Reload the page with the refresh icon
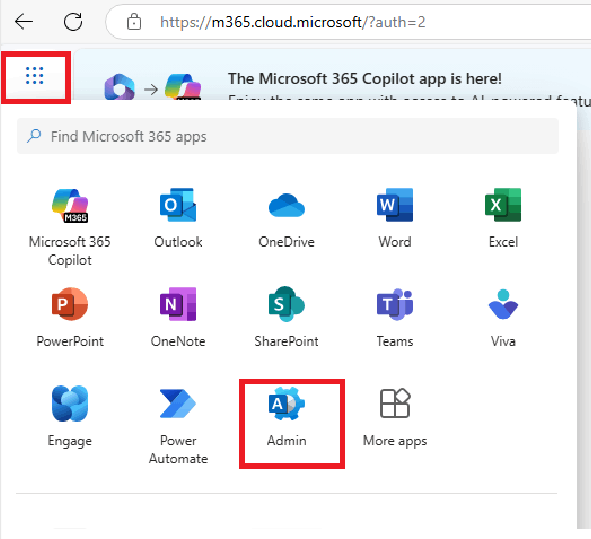591x539 pixels. tap(73, 22)
